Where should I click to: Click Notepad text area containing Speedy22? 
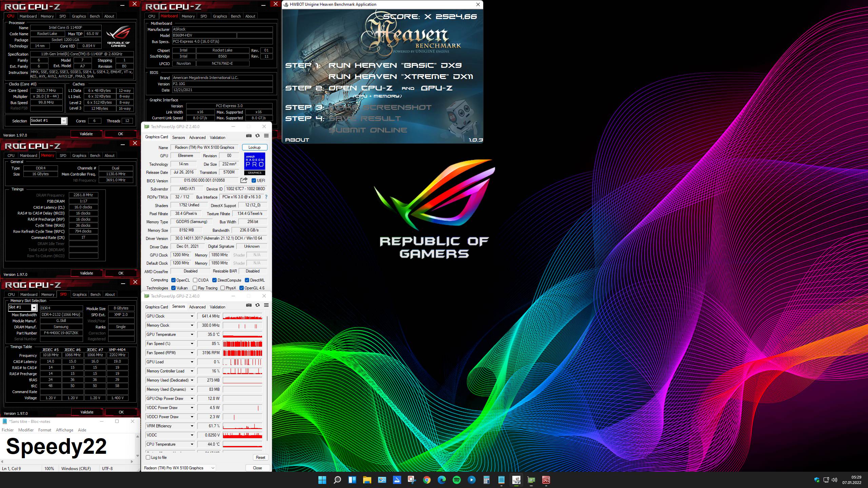(67, 446)
